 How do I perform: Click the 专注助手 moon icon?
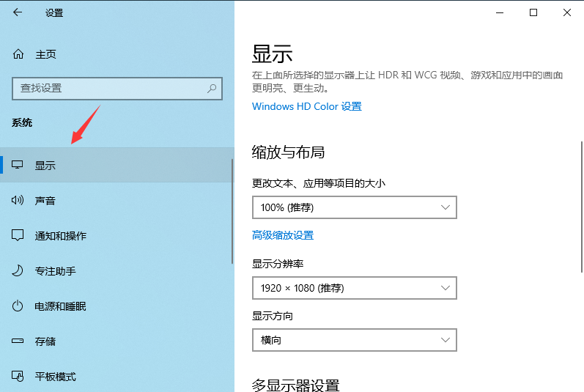tap(18, 271)
